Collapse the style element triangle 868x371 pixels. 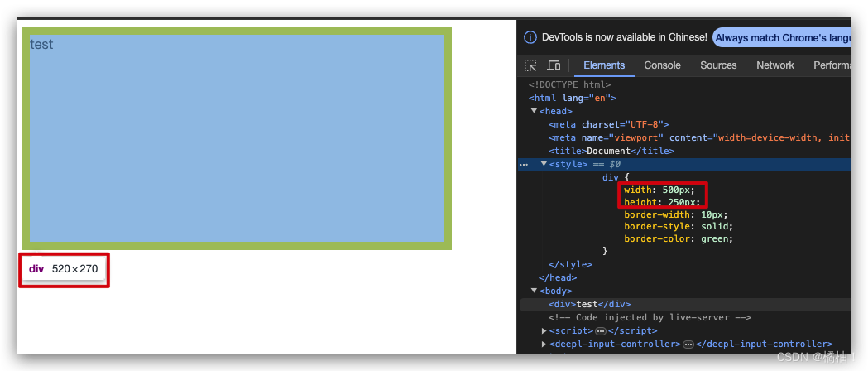[x=544, y=164]
